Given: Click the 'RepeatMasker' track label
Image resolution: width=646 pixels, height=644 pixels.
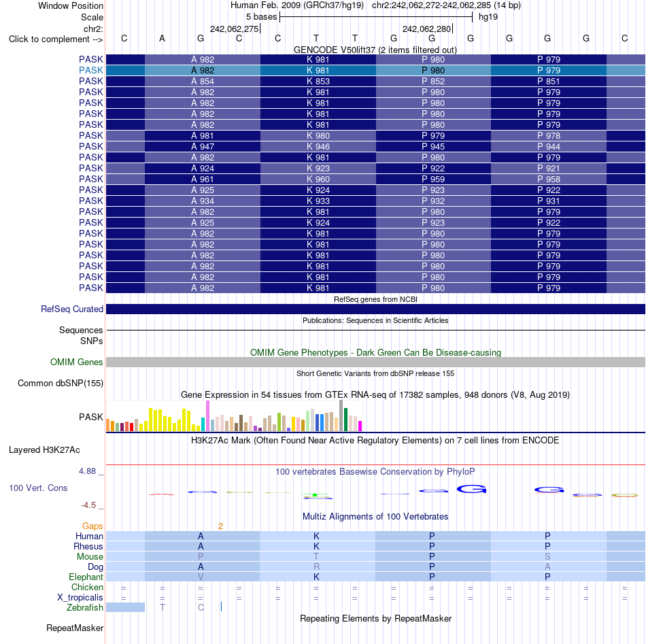Looking at the screenshot, I should [75, 628].
